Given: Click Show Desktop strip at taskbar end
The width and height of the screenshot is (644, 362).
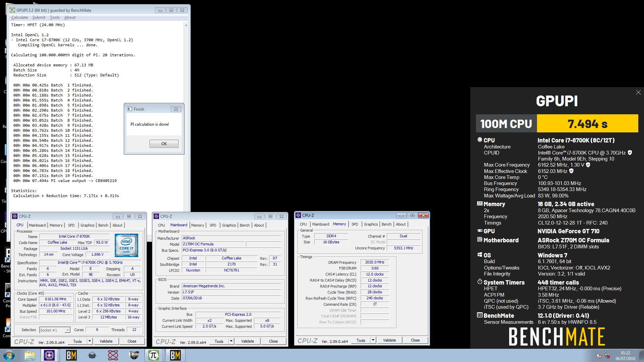Looking at the screenshot, I should pyautogui.click(x=641, y=355).
